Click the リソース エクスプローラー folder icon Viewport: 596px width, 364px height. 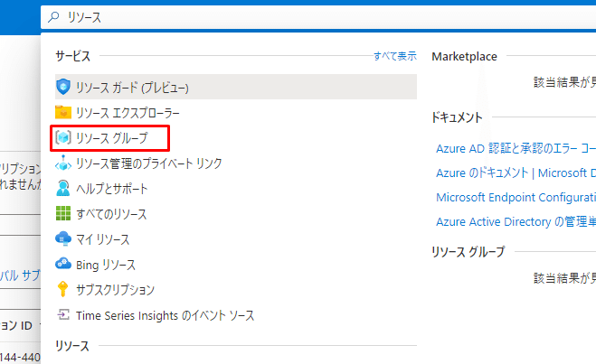tap(63, 112)
